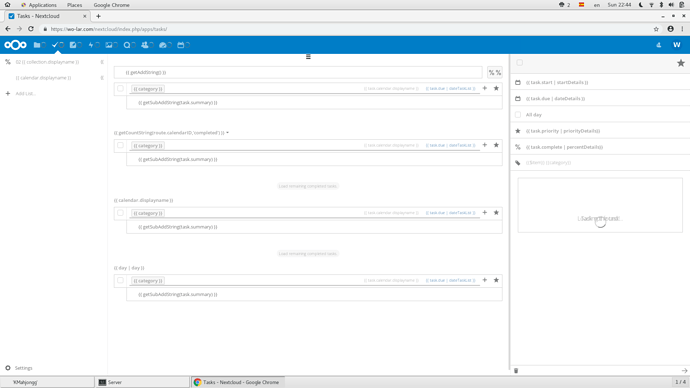Open menu beside calendar.displayname sidebar entry

102,78
